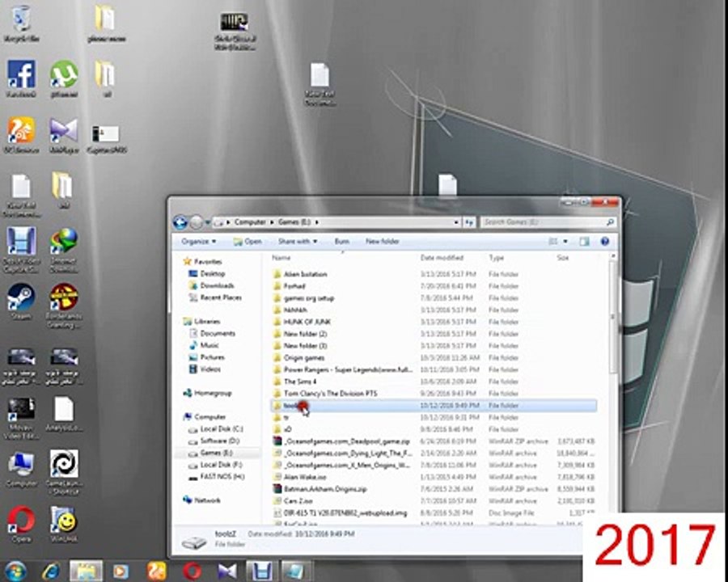The height and width of the screenshot is (582, 728).
Task: Select Videos library in navigation pane
Action: tap(205, 369)
